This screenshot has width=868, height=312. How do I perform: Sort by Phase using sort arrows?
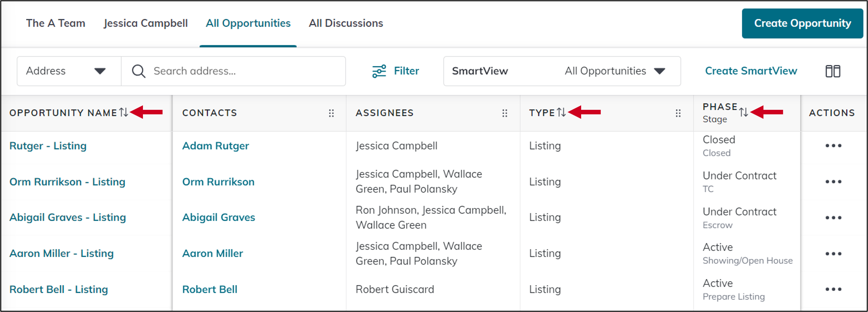[x=744, y=112]
